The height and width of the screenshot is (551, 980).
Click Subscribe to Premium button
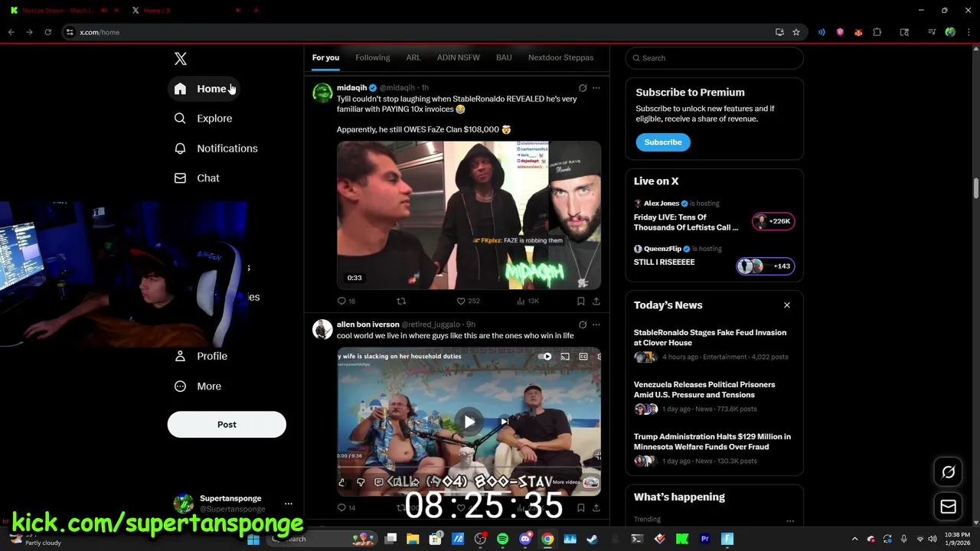point(663,142)
